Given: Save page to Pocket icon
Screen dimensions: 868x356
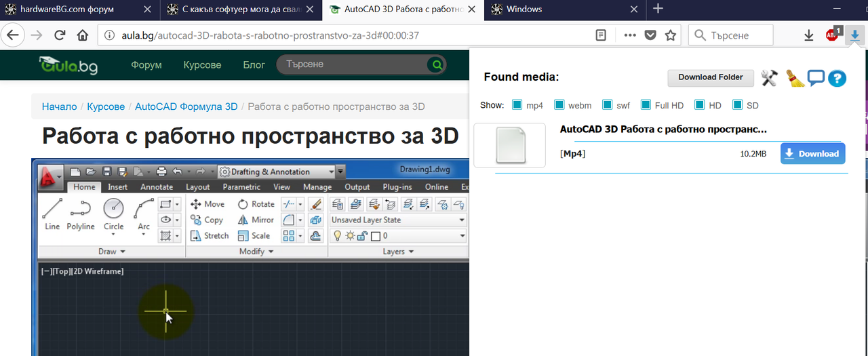Looking at the screenshot, I should (650, 35).
